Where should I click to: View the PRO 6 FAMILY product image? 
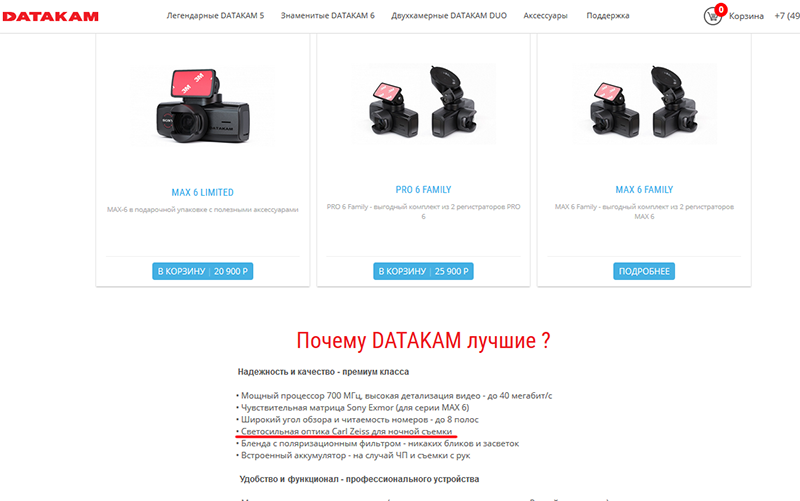point(423,104)
